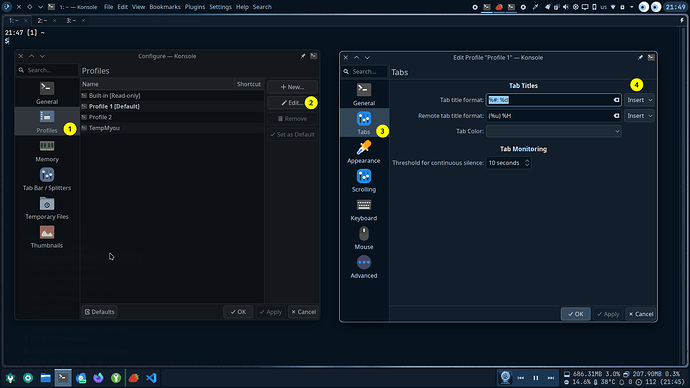This screenshot has height=388, width=690.
Task: Open Firefox from the taskbar
Action: (98, 378)
